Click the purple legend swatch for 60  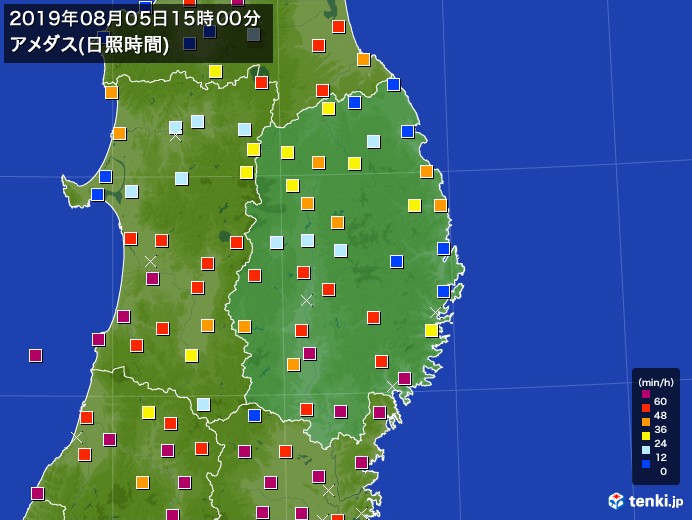point(646,394)
